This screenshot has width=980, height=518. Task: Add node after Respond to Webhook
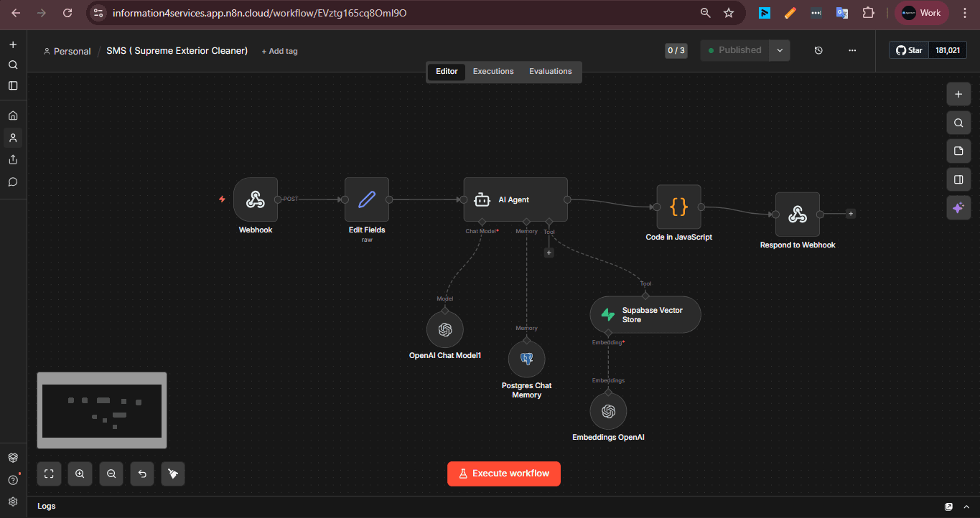point(851,214)
